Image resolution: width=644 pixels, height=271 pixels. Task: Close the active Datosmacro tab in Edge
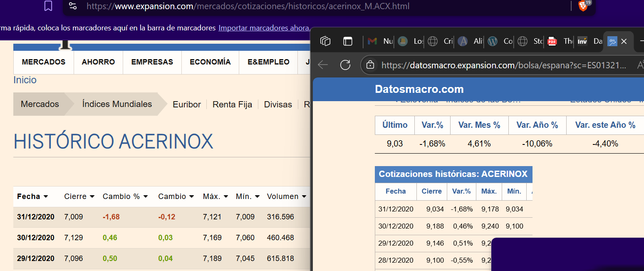(624, 41)
